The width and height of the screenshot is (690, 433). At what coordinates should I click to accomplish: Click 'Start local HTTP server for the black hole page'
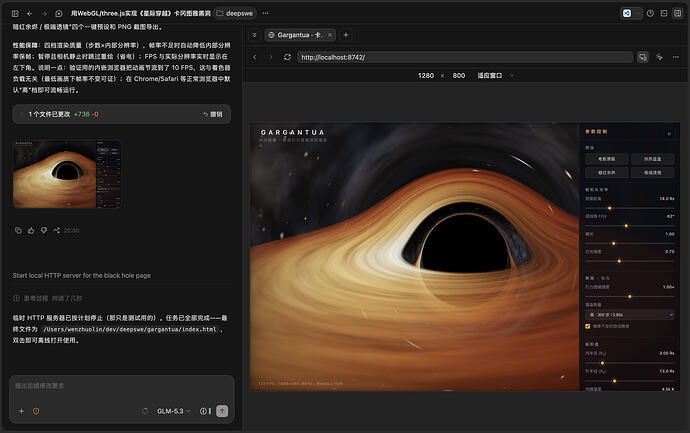pyautogui.click(x=81, y=275)
